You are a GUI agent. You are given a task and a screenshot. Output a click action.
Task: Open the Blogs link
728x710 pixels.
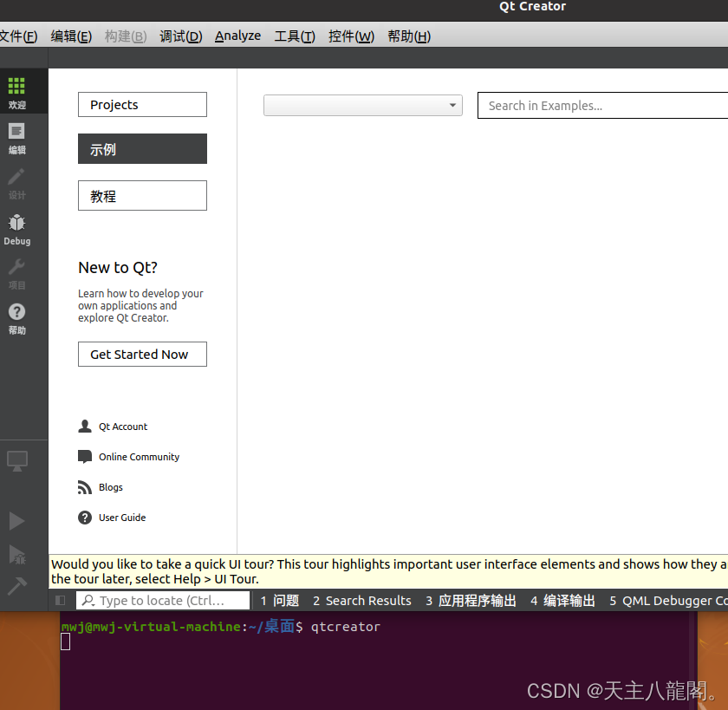pos(111,487)
